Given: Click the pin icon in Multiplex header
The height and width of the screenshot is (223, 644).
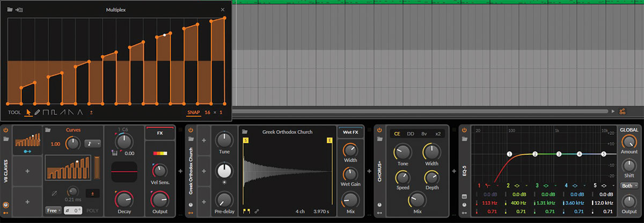Looking at the screenshot, I should tap(19, 10).
